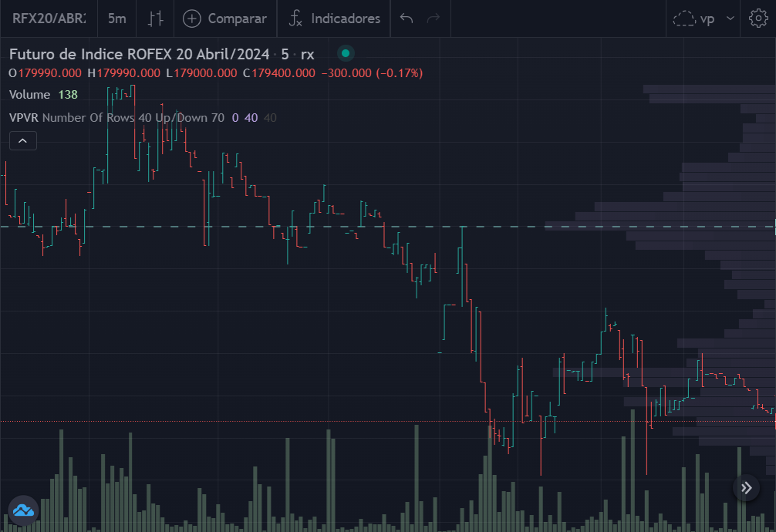776x532 pixels.
Task: Click the plus icon in Comparar
Action: tap(192, 19)
